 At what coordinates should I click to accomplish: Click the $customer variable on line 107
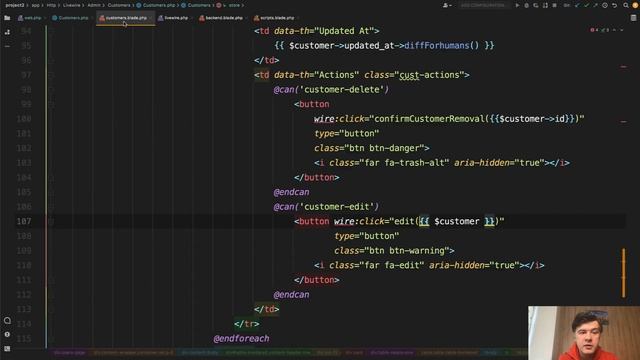pyautogui.click(x=457, y=221)
